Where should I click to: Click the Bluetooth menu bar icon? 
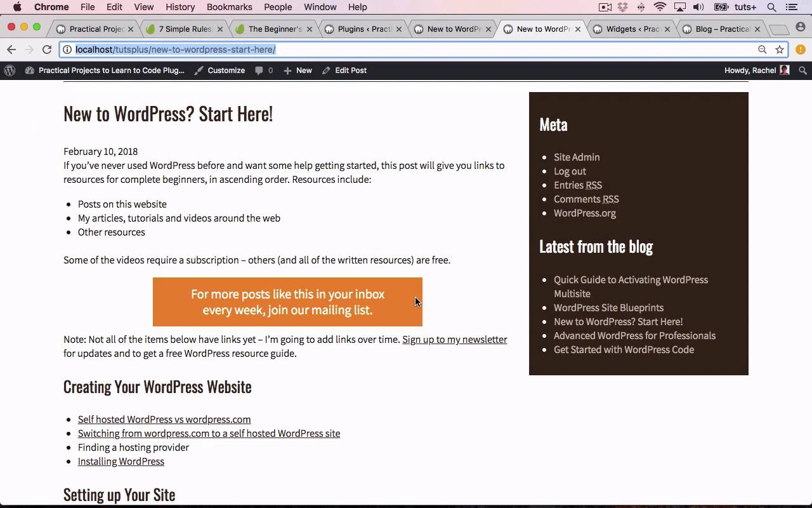tap(641, 7)
